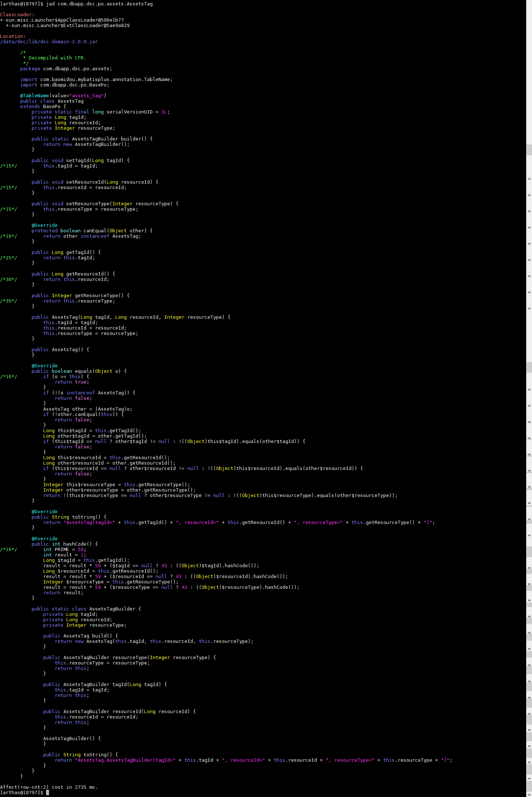This screenshot has height=797, width=532.
Task: Click the 'return new AssetsTag(this.tagId, ...)' statement
Action: pyautogui.click(x=154, y=641)
